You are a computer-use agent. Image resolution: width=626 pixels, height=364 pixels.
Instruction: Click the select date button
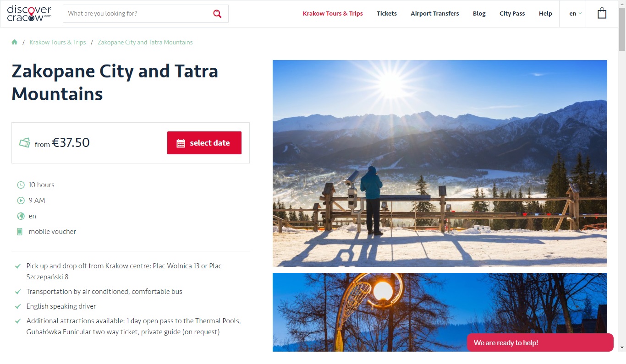point(204,143)
